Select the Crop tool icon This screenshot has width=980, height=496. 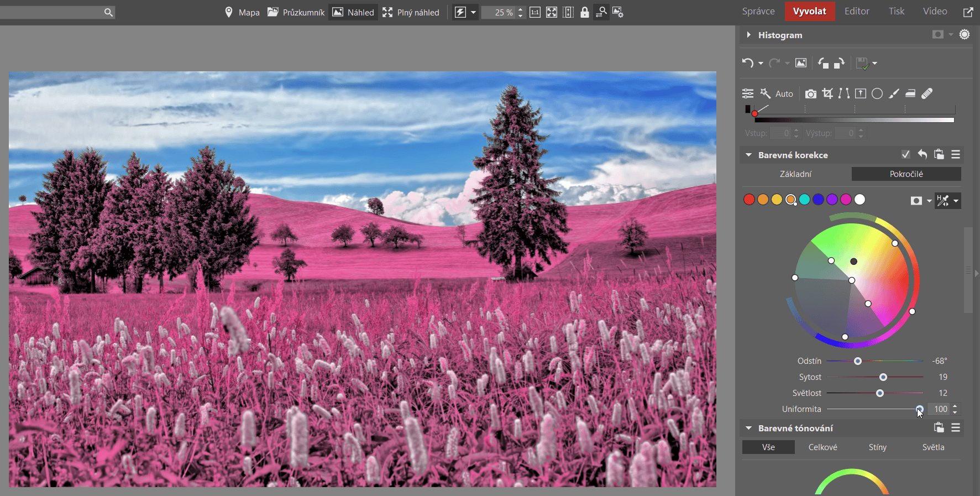coord(827,93)
